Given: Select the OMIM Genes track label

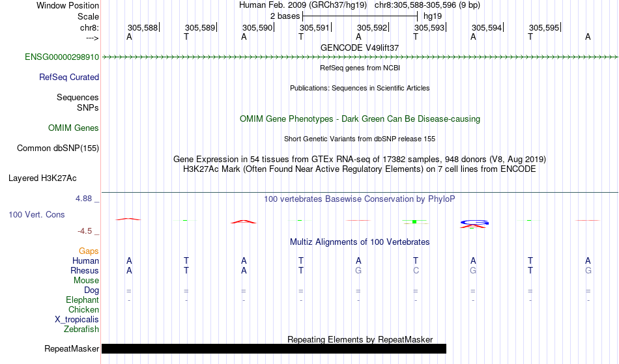Looking at the screenshot, I should coord(74,128).
